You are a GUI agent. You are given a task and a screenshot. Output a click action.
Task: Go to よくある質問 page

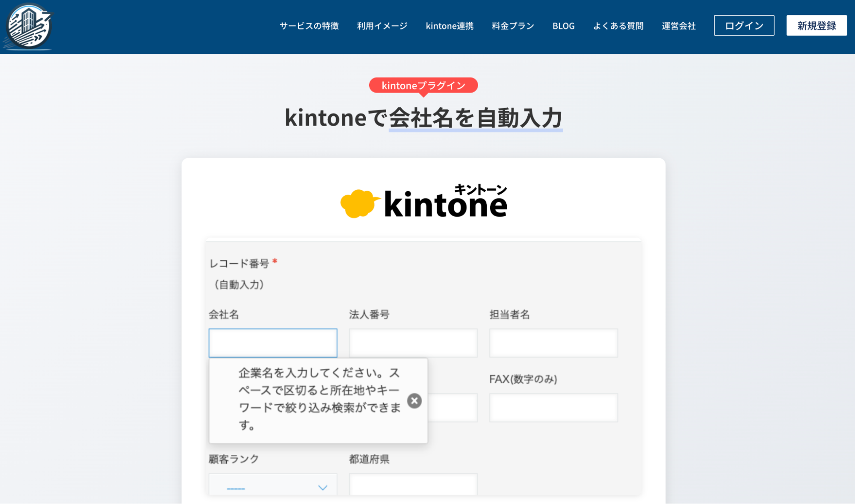[618, 26]
